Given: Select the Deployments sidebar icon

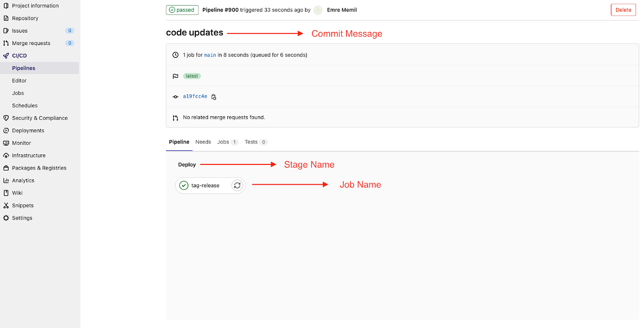Looking at the screenshot, I should tap(6, 130).
